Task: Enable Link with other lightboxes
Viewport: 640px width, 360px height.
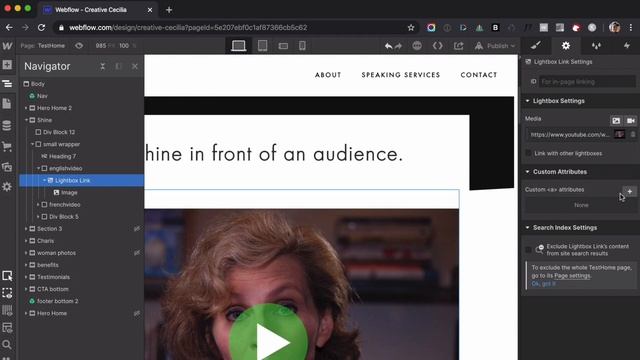Action: pyautogui.click(x=529, y=153)
